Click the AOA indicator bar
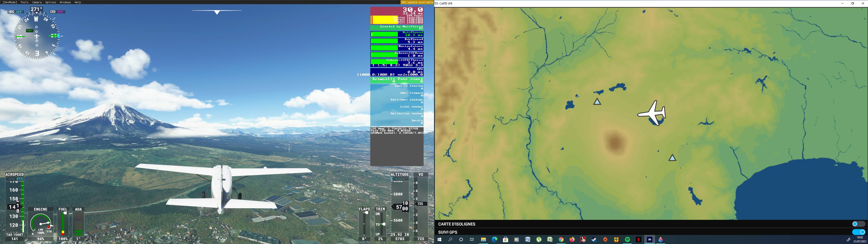This screenshot has width=868, height=244. tap(78, 224)
